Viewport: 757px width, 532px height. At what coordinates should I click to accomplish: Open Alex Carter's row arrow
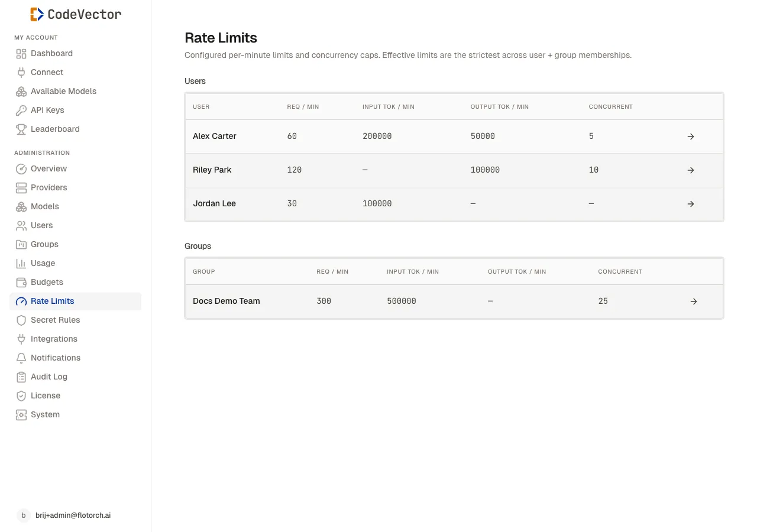[x=691, y=137]
